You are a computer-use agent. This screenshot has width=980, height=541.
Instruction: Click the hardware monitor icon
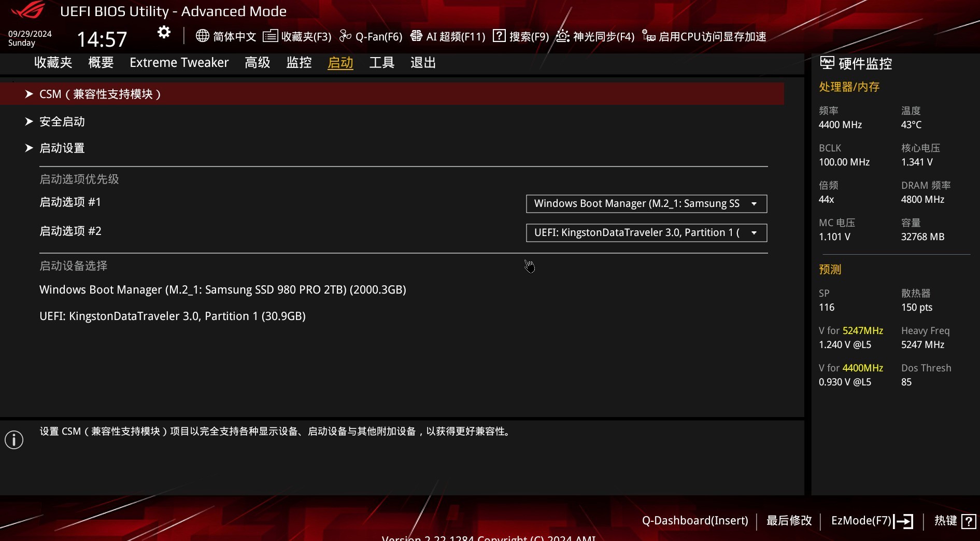pos(827,63)
